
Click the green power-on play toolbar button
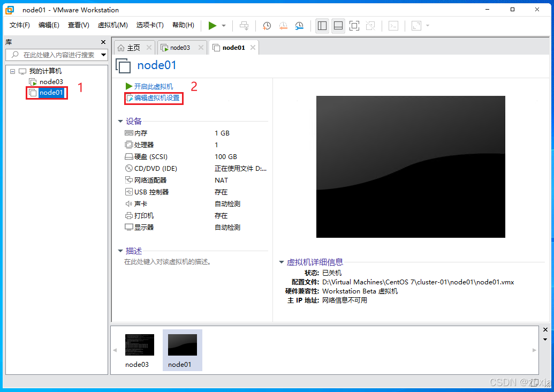coord(213,26)
